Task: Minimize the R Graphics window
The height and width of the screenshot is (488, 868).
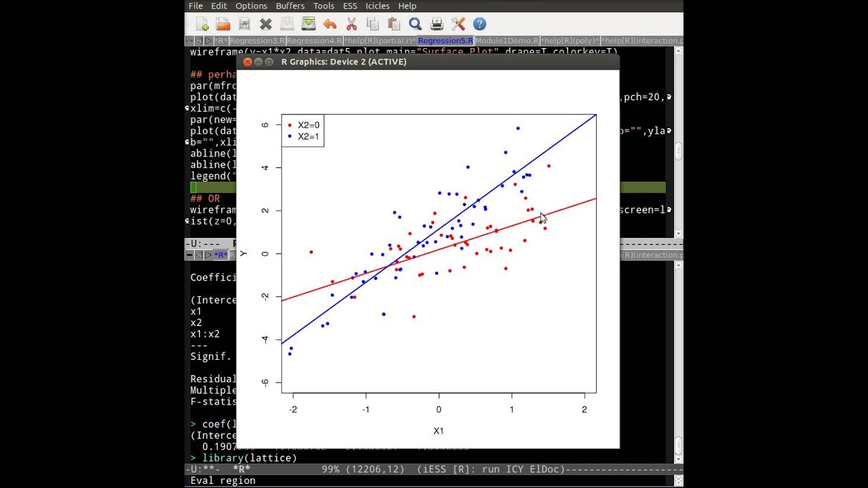Action: click(x=258, y=62)
